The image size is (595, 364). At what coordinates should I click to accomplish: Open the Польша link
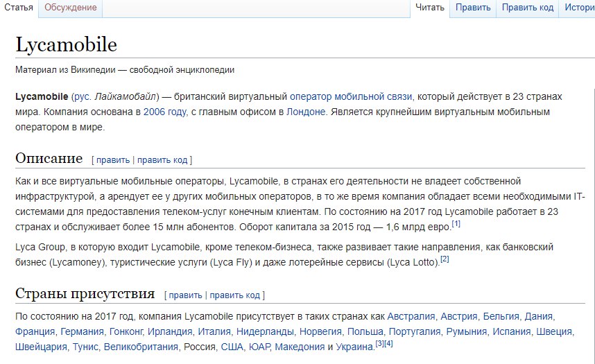pyautogui.click(x=365, y=331)
